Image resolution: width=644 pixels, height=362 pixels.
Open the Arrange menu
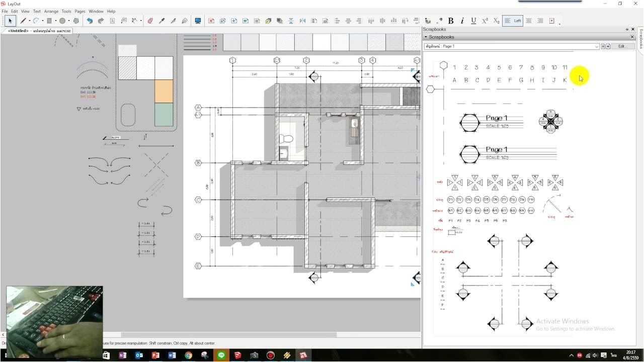51,11
